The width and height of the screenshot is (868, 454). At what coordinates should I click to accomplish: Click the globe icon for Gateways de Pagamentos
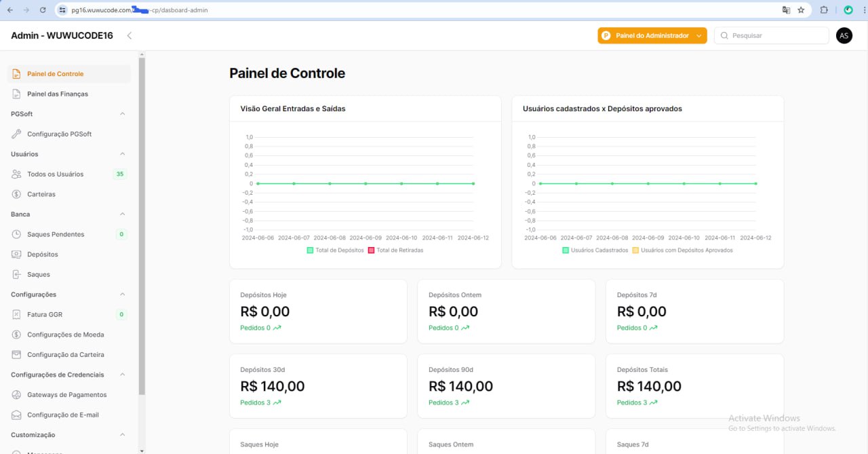[x=17, y=395]
